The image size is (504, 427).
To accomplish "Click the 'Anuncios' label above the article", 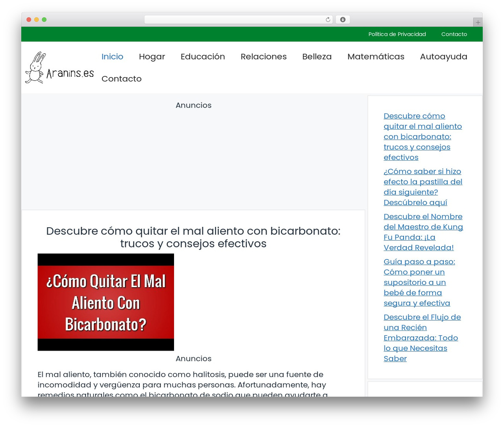I will coord(193,105).
